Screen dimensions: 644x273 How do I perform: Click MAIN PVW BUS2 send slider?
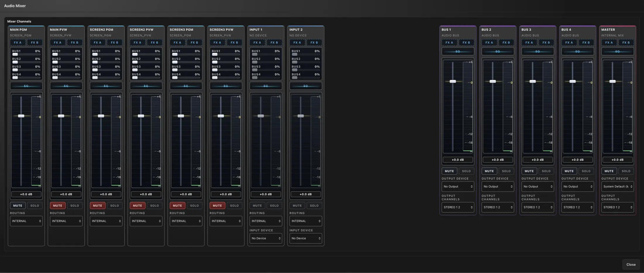[66, 62]
